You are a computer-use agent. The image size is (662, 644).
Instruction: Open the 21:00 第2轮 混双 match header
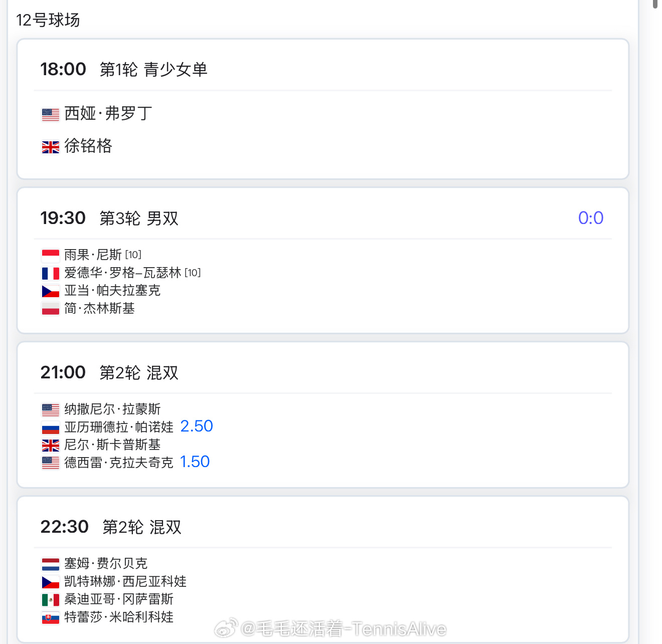tap(109, 372)
